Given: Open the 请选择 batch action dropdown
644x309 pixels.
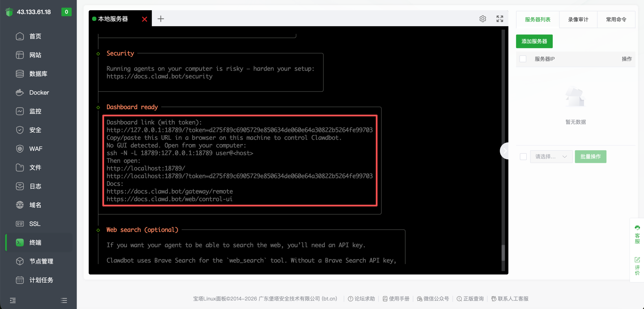Looking at the screenshot, I should [551, 157].
